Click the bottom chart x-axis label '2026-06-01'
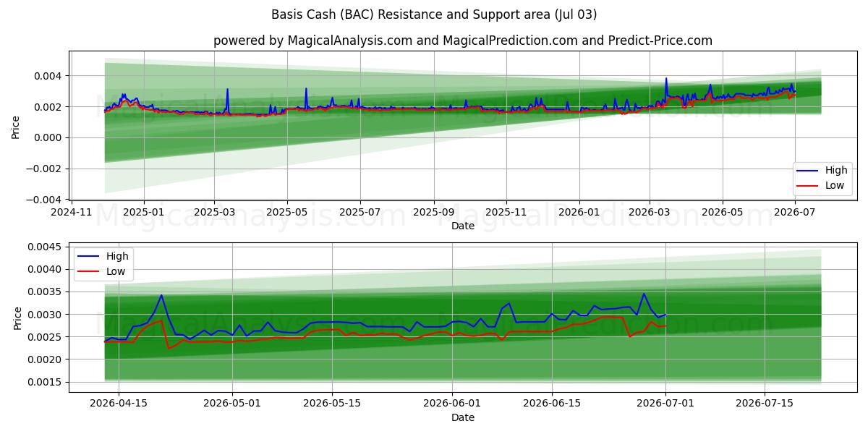This screenshot has width=868, height=434. click(x=453, y=404)
